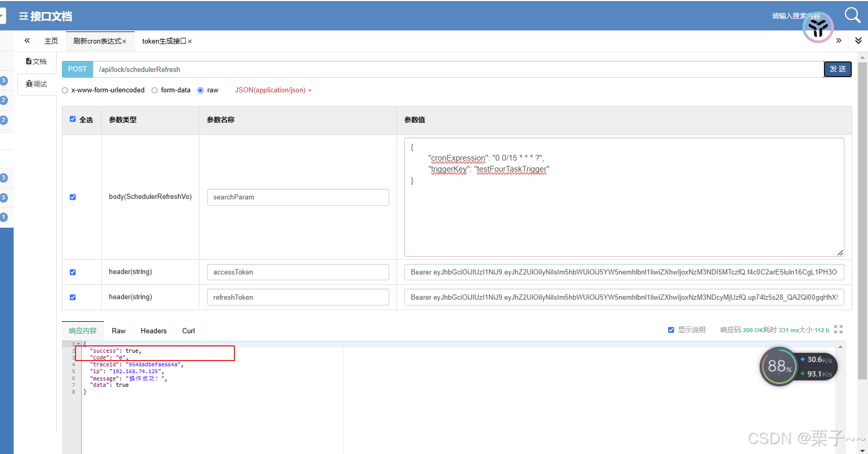Collapse JSON at line 1 fold arrow
868x454 pixels.
78,344
